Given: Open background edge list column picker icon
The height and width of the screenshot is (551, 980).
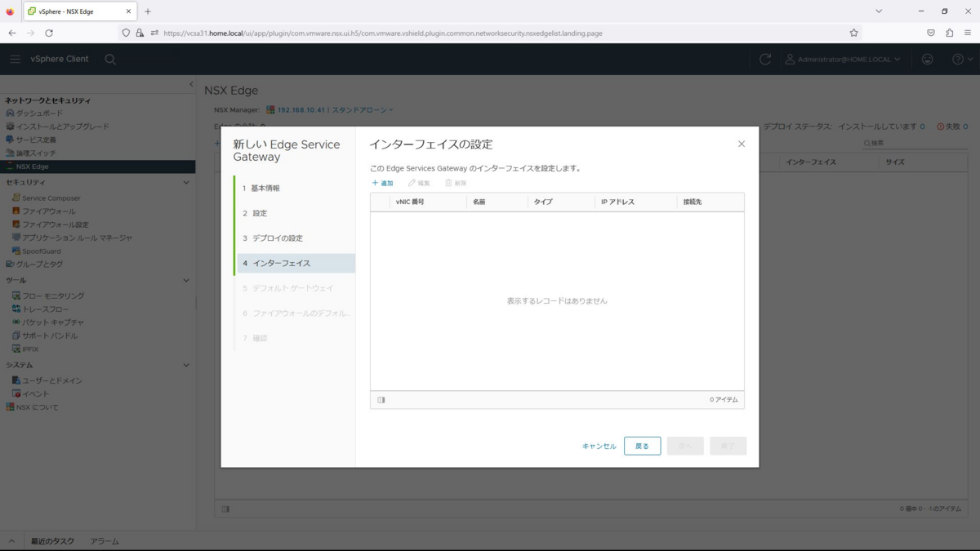Looking at the screenshot, I should click(225, 509).
